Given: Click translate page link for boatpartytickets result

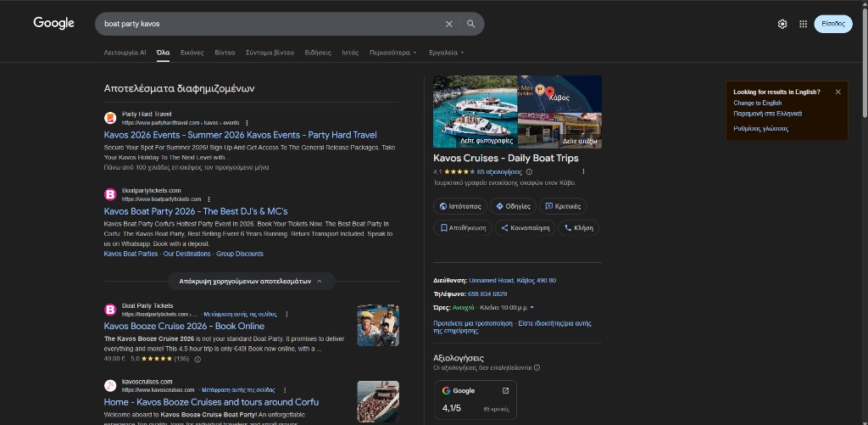Looking at the screenshot, I should coord(239,314).
